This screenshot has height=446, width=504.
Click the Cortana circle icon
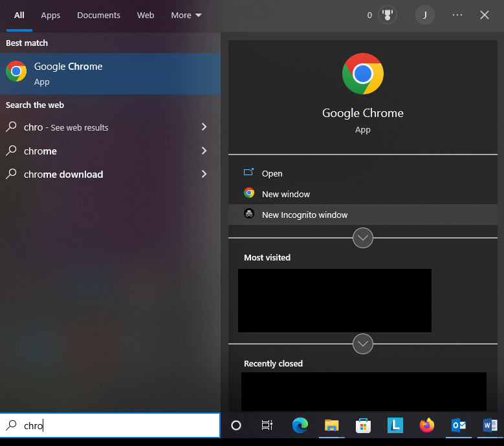[236, 425]
